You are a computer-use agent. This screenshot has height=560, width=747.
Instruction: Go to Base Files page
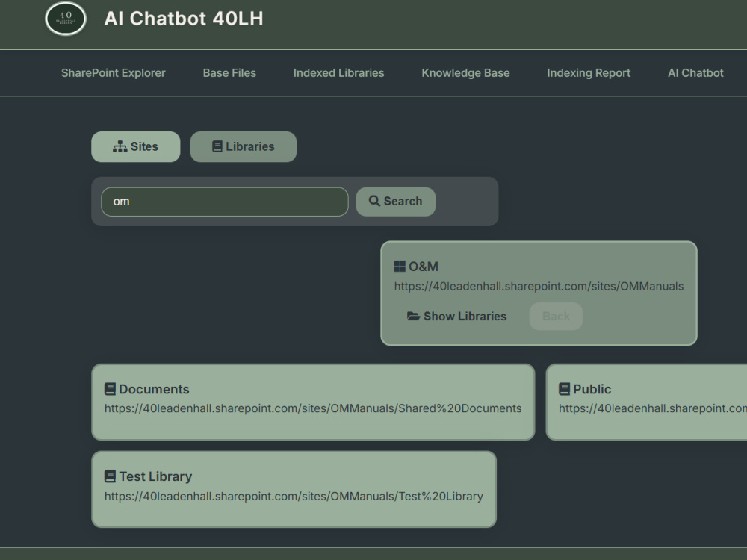(x=229, y=73)
